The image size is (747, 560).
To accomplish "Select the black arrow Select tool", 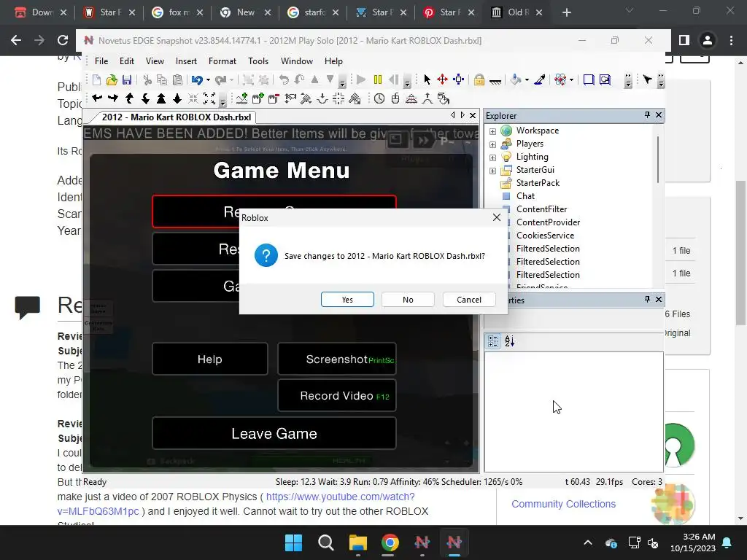I will pos(427,80).
